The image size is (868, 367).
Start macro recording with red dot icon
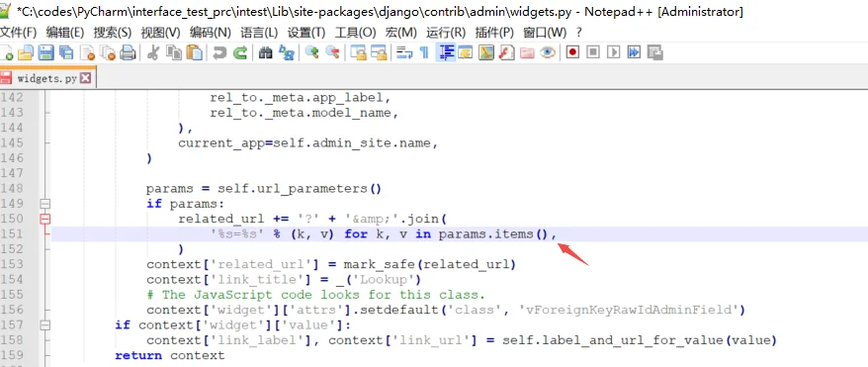572,52
